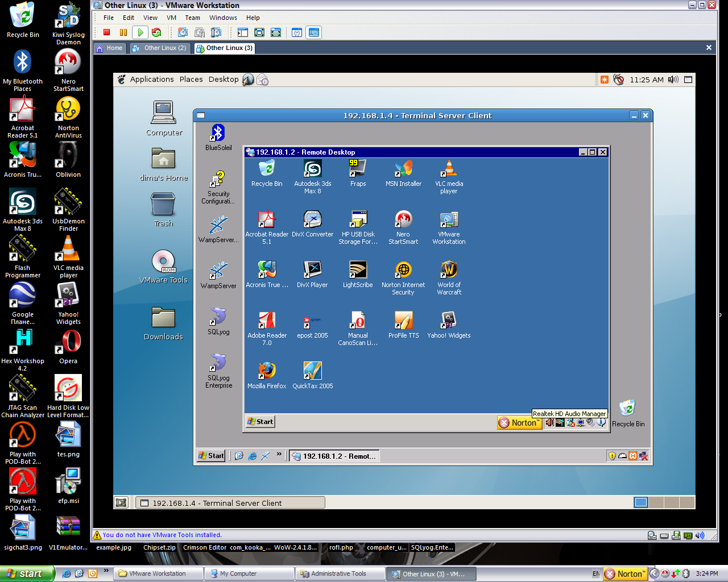Switch to first workspace in GNOME pager

pyautogui.click(x=641, y=502)
